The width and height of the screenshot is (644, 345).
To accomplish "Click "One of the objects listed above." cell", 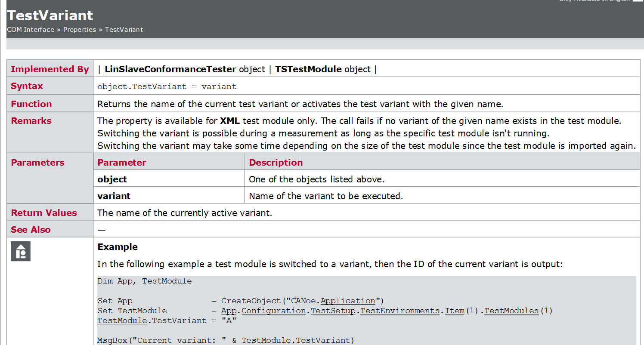I will point(442,179).
